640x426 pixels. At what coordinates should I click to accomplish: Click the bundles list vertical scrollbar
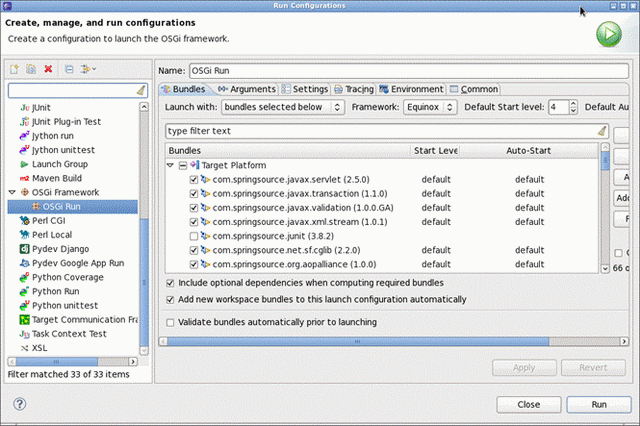[605, 160]
